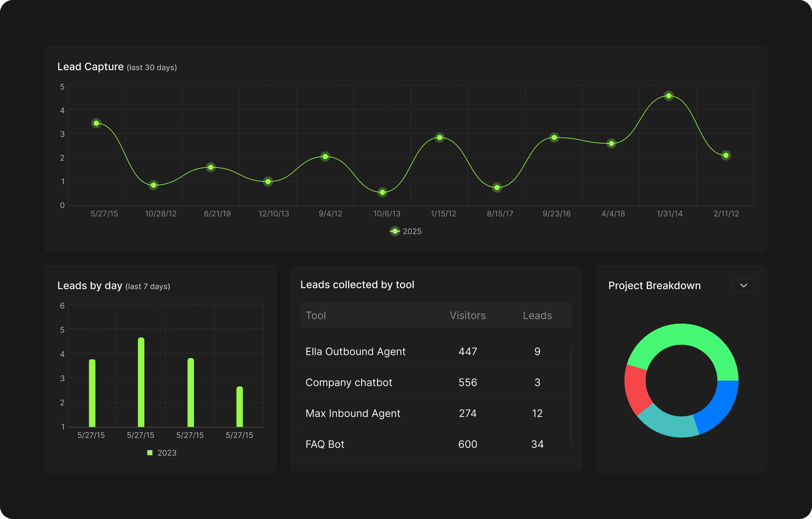Click the data point above 10/28/12
The image size is (812, 519).
coord(153,185)
